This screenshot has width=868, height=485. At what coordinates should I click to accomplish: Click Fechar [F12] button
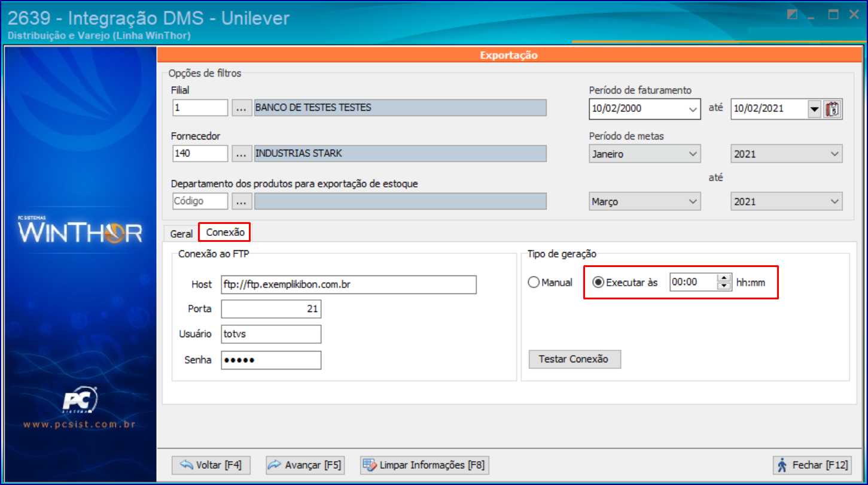pyautogui.click(x=812, y=465)
